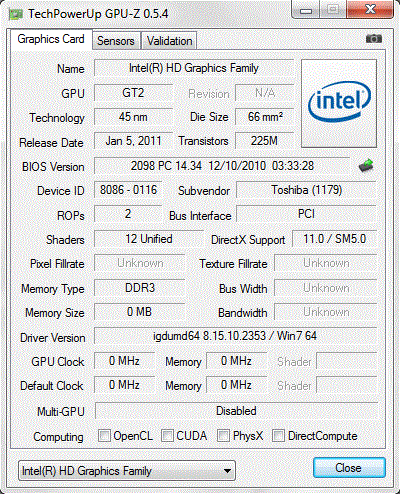Image resolution: width=400 pixels, height=494 pixels.
Task: Click the Driver Version text field
Action: point(235,336)
